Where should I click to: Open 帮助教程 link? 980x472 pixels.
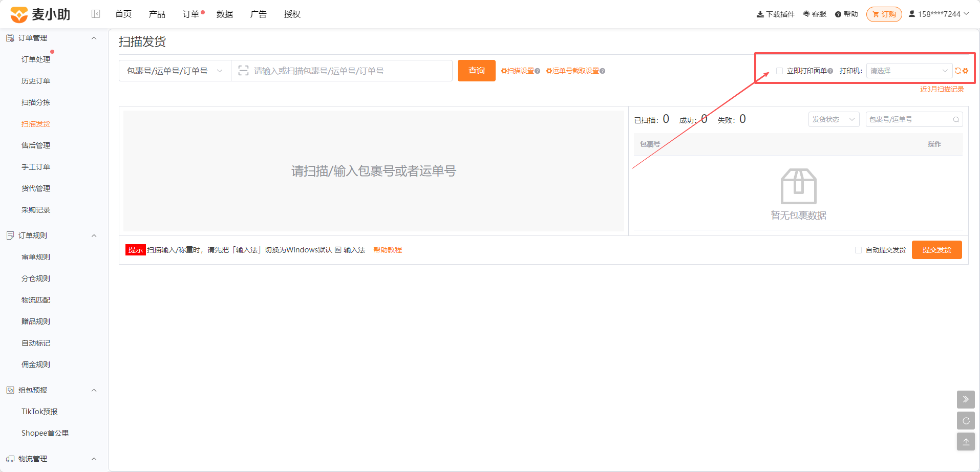click(x=388, y=250)
